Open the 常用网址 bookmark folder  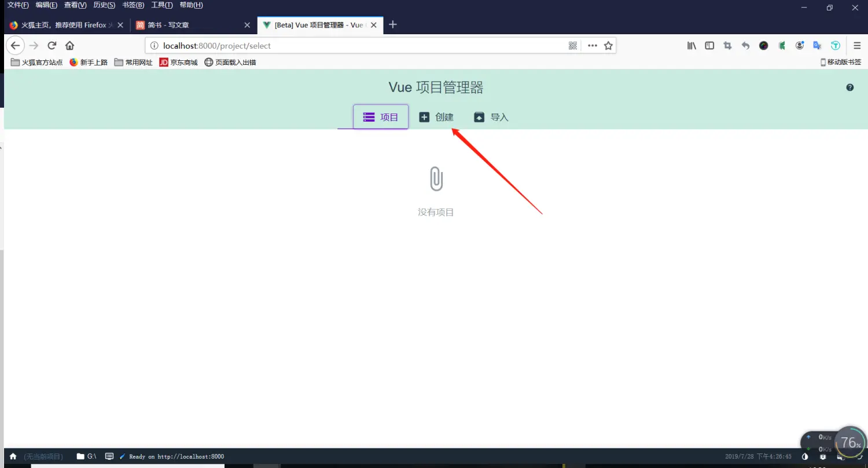[x=134, y=62]
